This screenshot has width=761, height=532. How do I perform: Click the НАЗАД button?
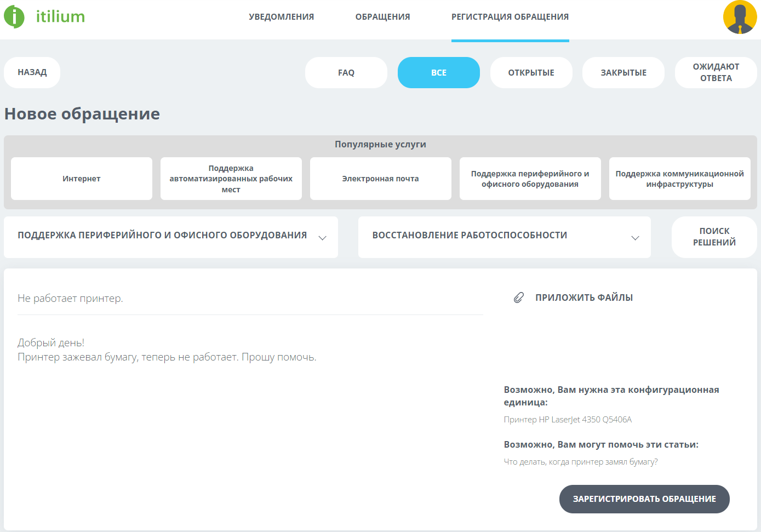(x=32, y=72)
